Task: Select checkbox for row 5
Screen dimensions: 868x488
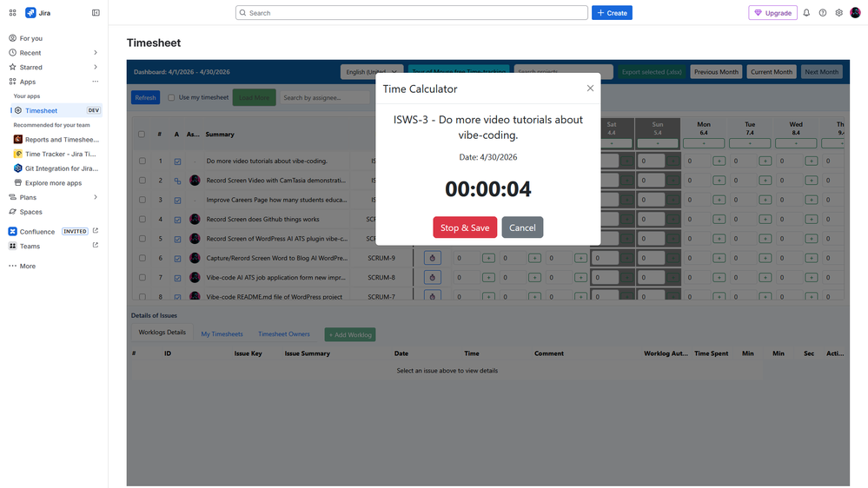Action: pyautogui.click(x=142, y=239)
